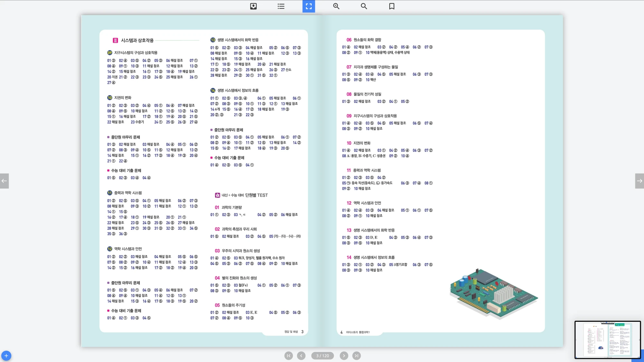Bookmark the current page
The image size is (644, 362).
click(x=392, y=6)
